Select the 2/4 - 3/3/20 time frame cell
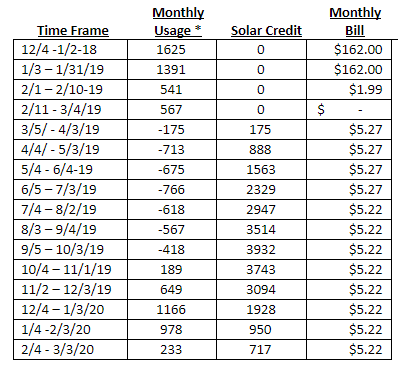Viewport: 405px width, 376px height. point(70,350)
